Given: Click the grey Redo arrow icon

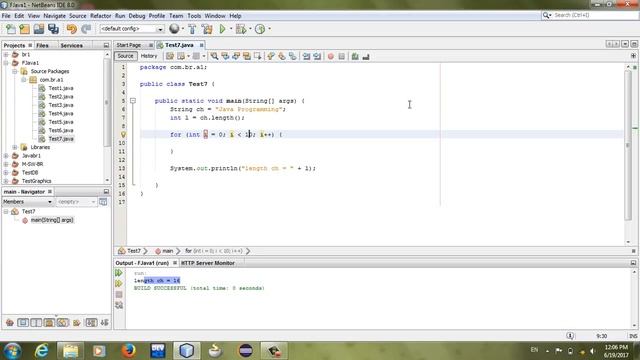Looking at the screenshot, I should (86, 29).
